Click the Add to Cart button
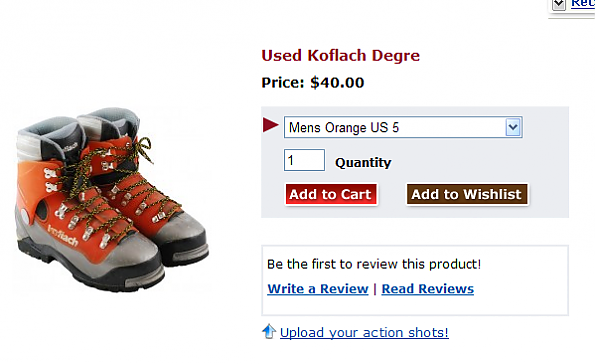Screen dimensions: 595x364 (x=331, y=194)
